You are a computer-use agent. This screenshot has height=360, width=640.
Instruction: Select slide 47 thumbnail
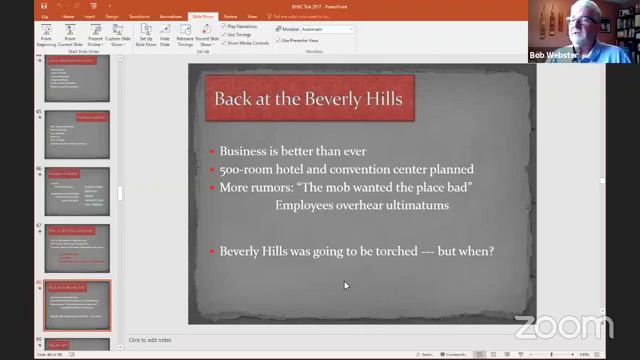click(x=77, y=248)
